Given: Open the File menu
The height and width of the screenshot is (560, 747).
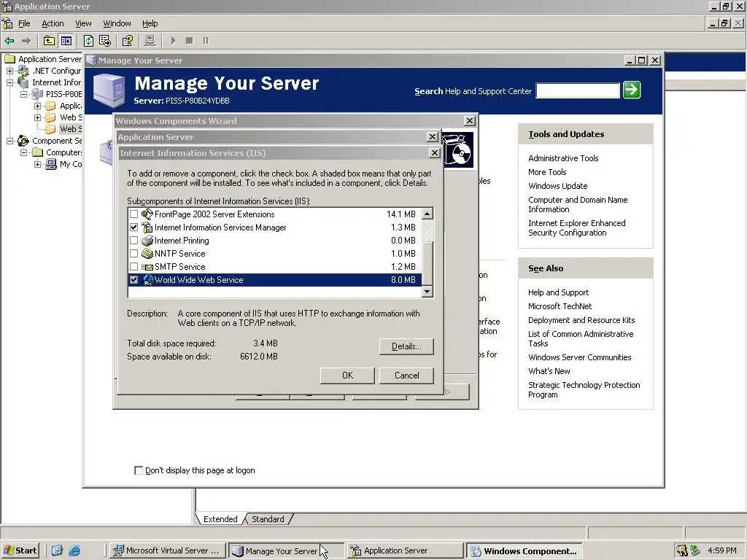Looking at the screenshot, I should (24, 23).
